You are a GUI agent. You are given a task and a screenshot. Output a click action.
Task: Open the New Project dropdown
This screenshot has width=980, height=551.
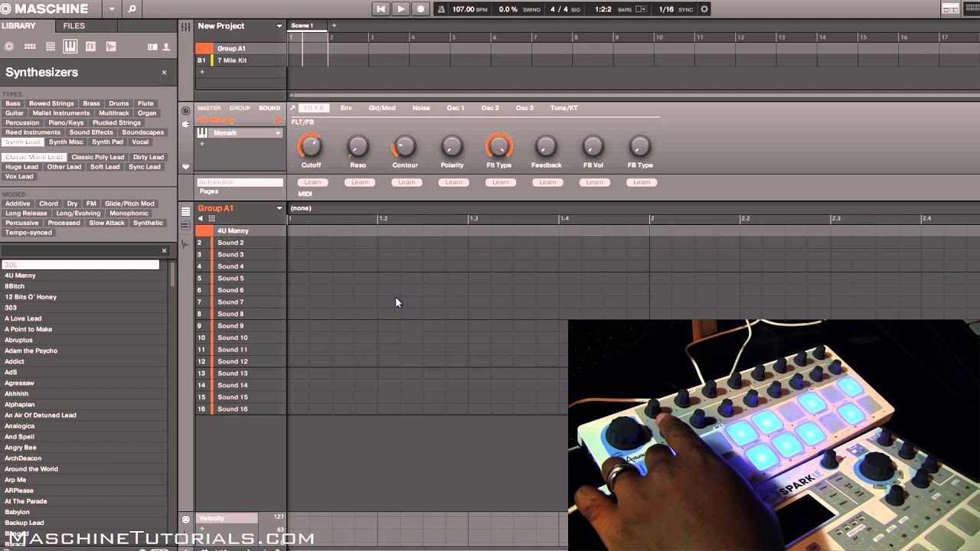click(279, 26)
